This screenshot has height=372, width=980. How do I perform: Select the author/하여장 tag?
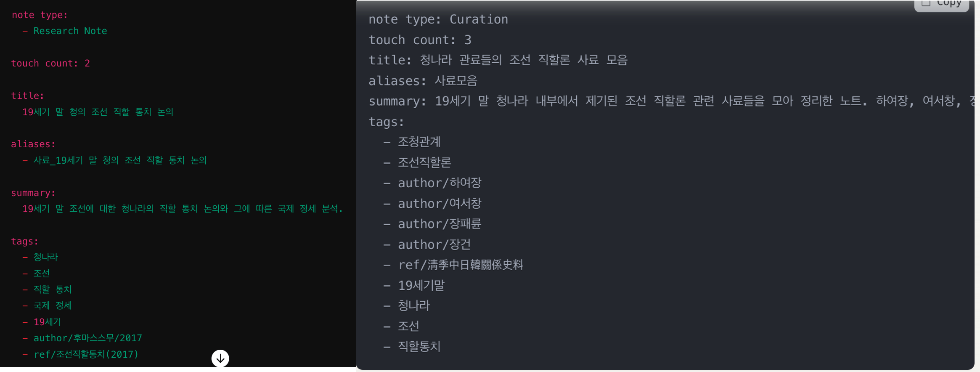coord(440,183)
